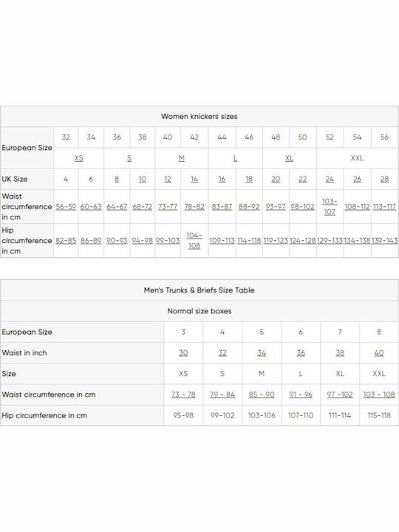Click men's waist 103 - 108 cm link
This screenshot has width=399, height=532.
[379, 395]
